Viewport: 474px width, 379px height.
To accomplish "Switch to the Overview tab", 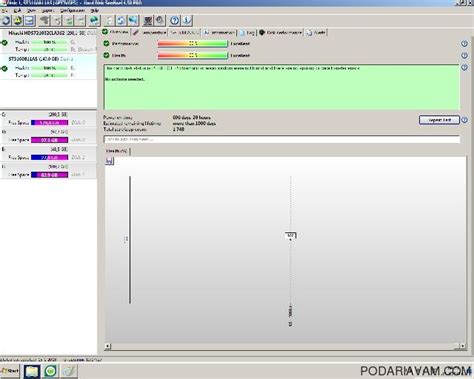I will [x=115, y=32].
